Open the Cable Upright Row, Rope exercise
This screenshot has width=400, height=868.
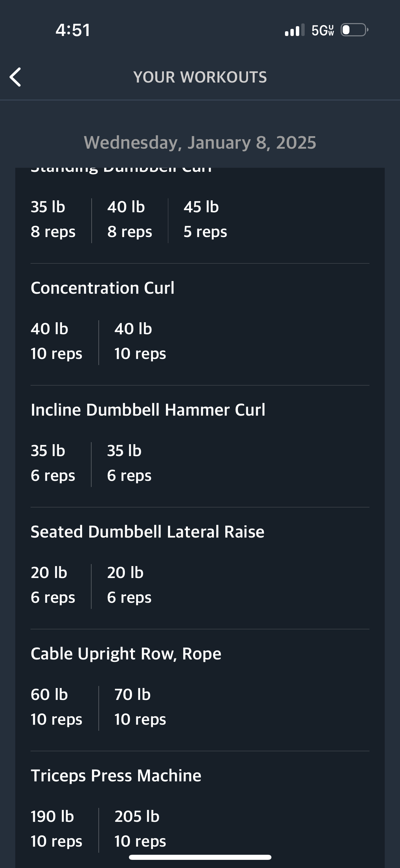click(x=126, y=654)
